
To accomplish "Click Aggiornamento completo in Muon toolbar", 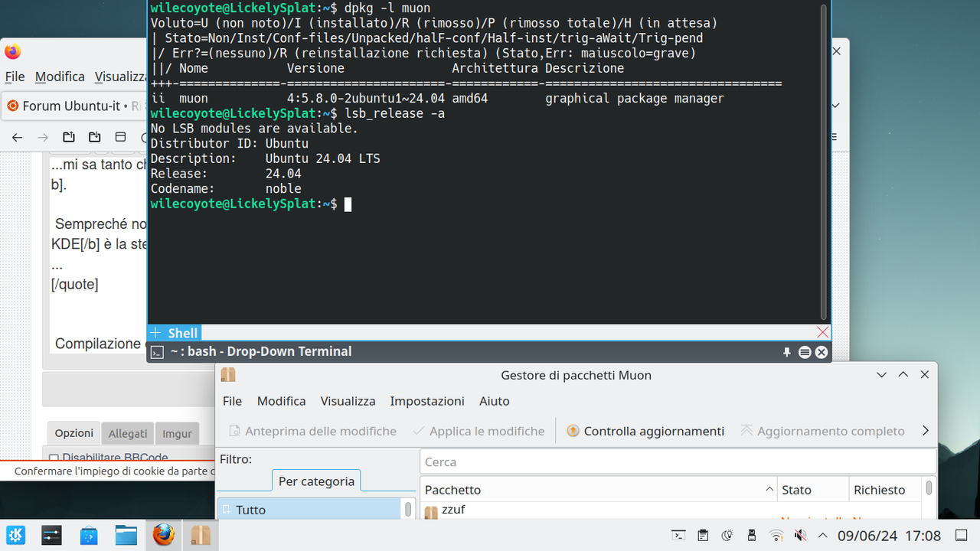I will click(822, 431).
